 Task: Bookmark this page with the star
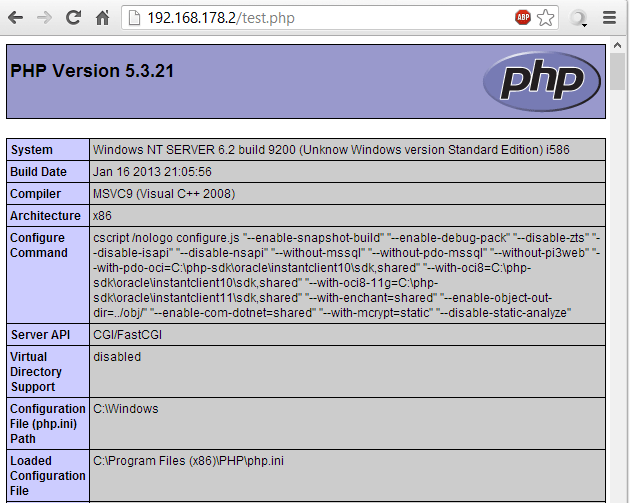pos(545,18)
